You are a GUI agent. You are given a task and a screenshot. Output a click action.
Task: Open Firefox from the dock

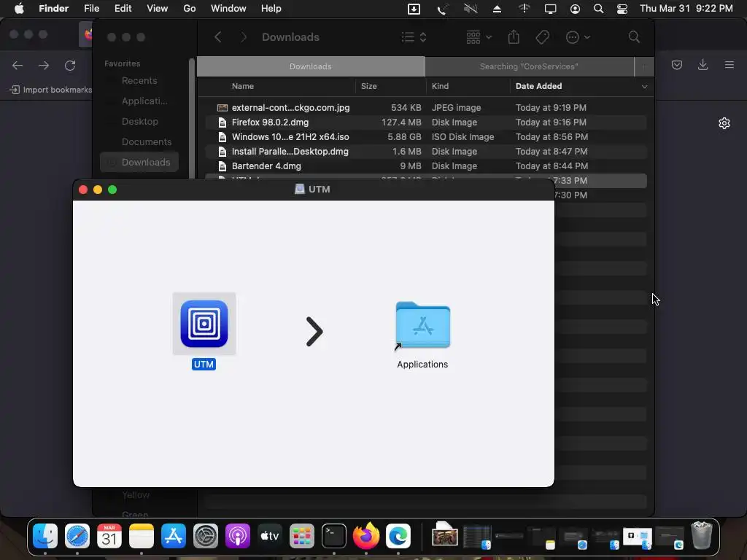coord(366,536)
